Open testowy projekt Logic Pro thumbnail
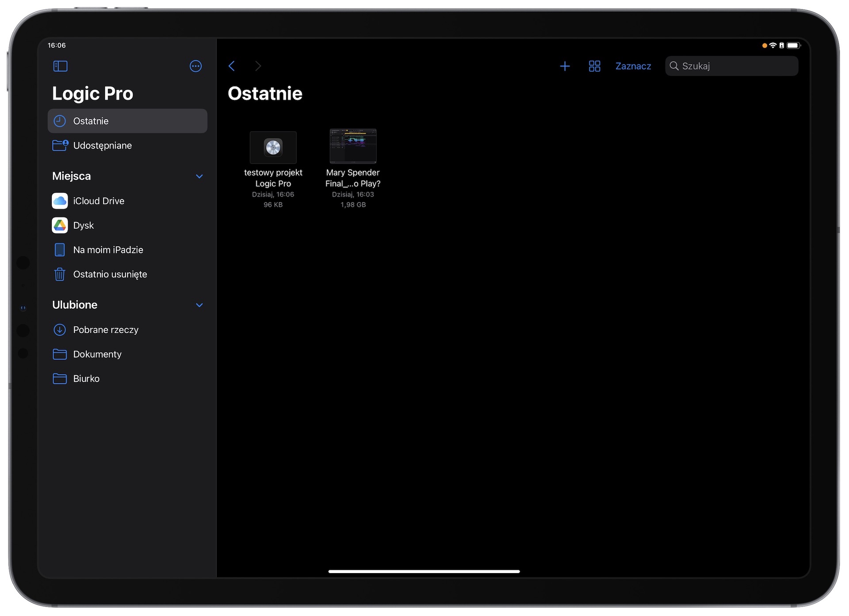This screenshot has width=849, height=616. (273, 148)
